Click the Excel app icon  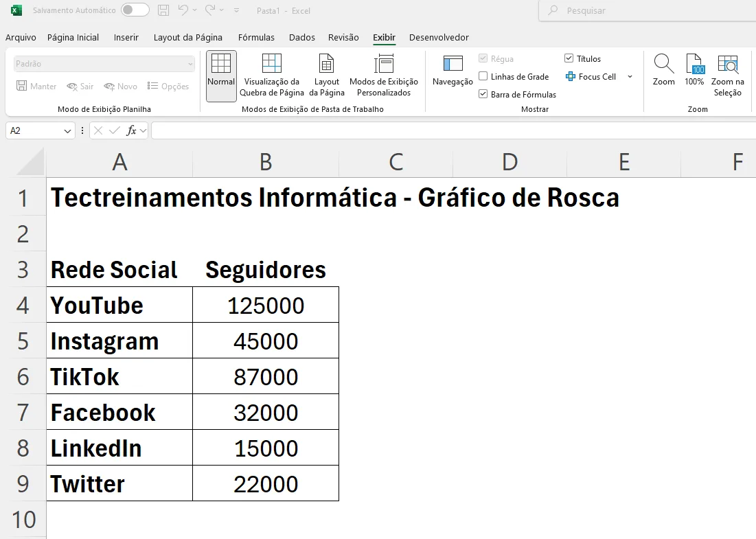coord(16,10)
